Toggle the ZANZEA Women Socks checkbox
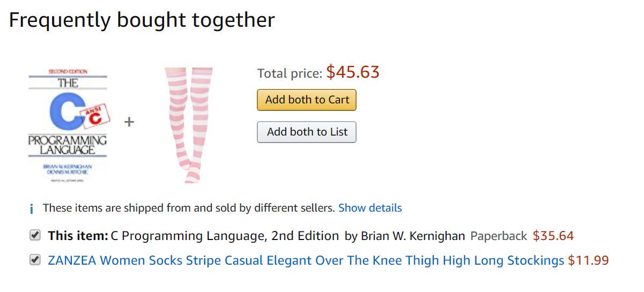The image size is (644, 292). click(x=35, y=260)
